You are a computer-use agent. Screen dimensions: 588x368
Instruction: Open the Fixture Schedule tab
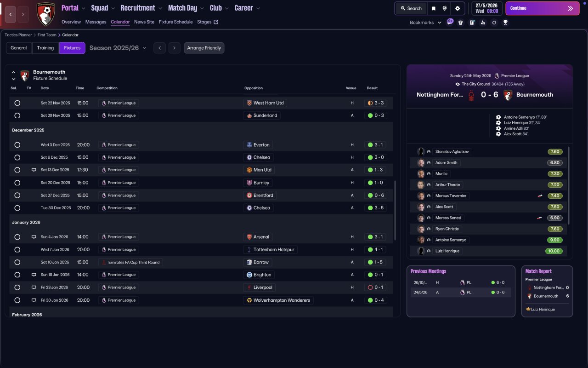point(176,22)
